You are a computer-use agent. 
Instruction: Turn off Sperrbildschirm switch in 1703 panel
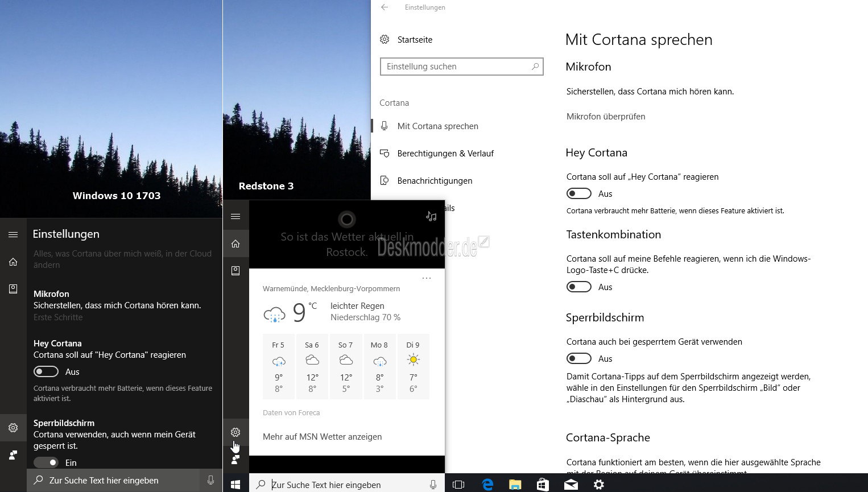pyautogui.click(x=46, y=462)
